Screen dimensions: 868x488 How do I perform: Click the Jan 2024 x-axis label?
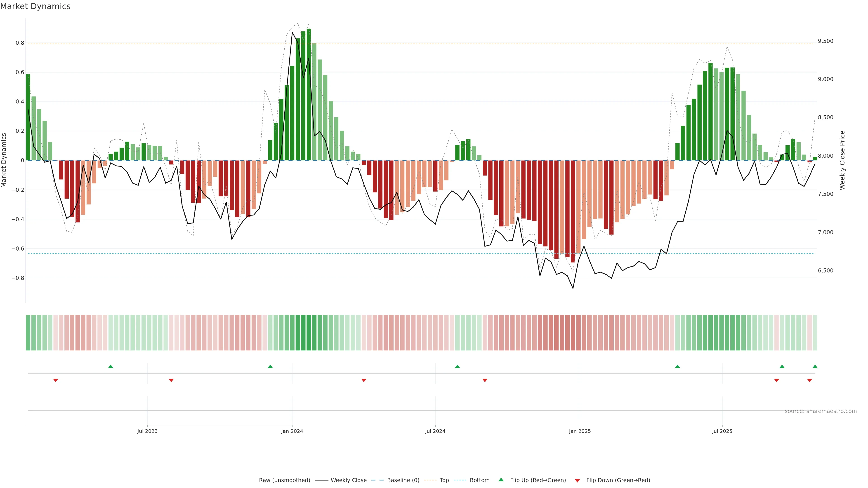click(292, 431)
